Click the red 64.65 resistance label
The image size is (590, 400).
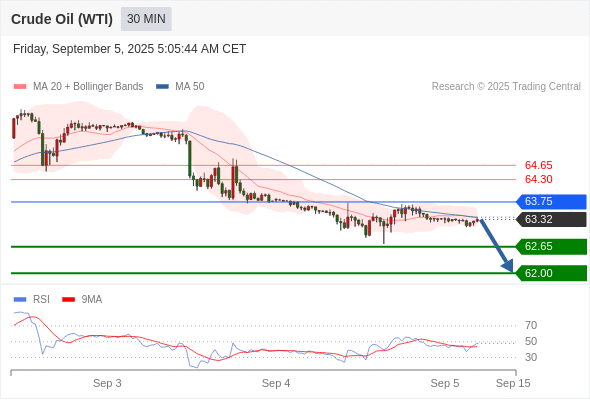coord(538,165)
